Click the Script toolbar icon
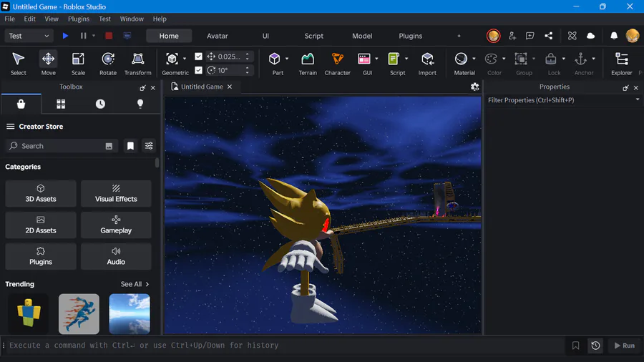The height and width of the screenshot is (362, 644). click(394, 59)
